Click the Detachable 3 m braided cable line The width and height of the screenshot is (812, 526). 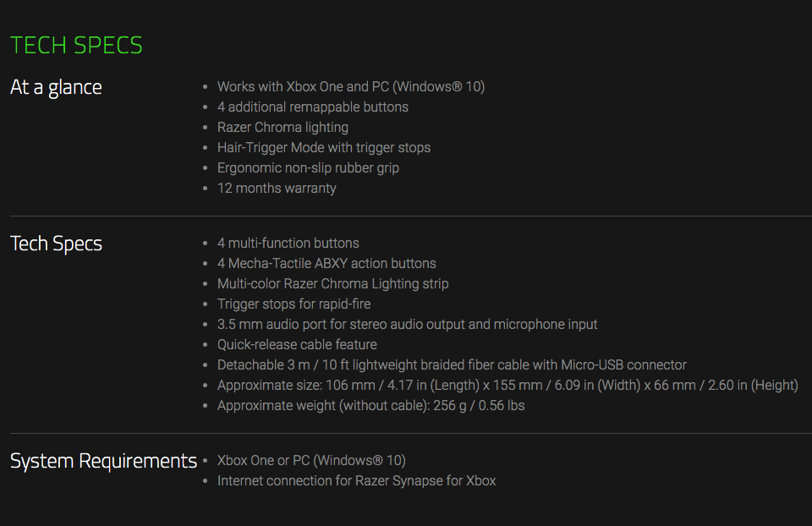[x=452, y=365]
